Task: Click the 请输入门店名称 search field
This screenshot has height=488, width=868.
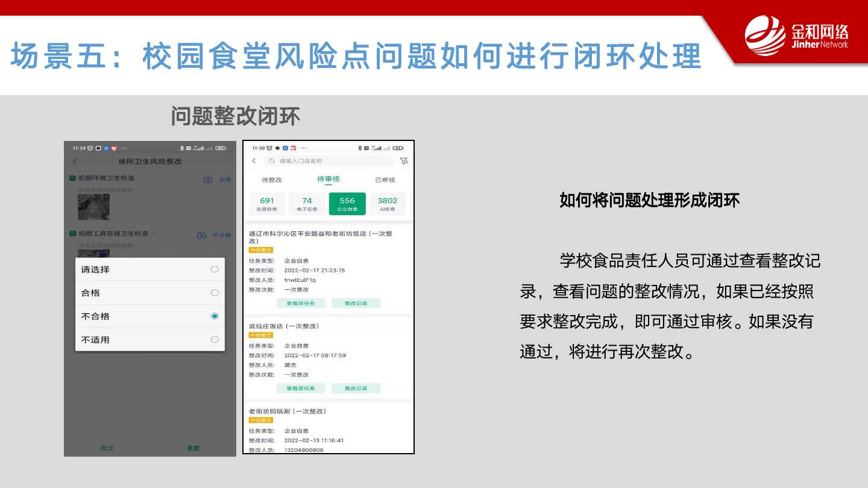Action: click(329, 161)
